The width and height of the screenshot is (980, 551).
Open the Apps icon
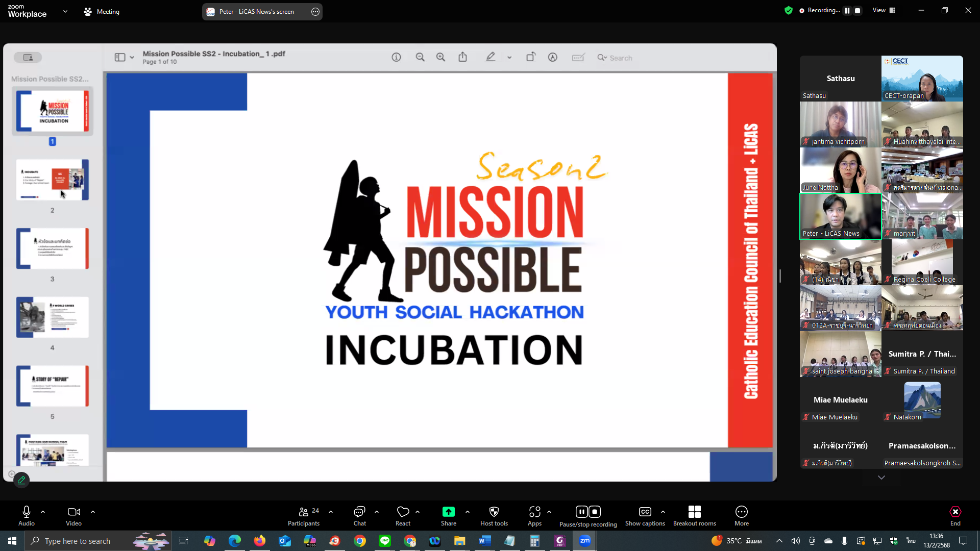[534, 512]
